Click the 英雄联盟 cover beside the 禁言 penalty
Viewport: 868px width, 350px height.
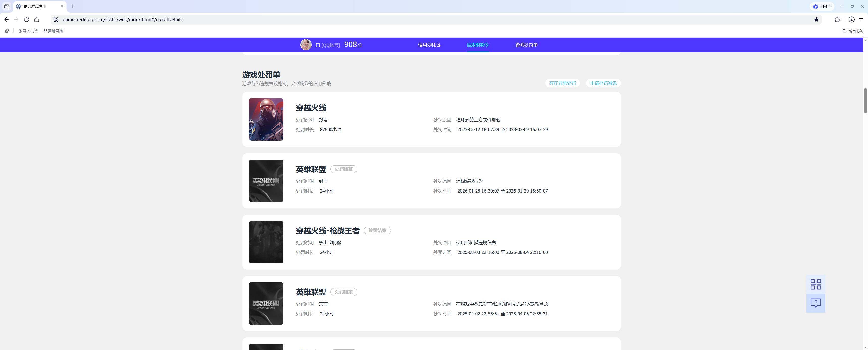[x=266, y=304]
